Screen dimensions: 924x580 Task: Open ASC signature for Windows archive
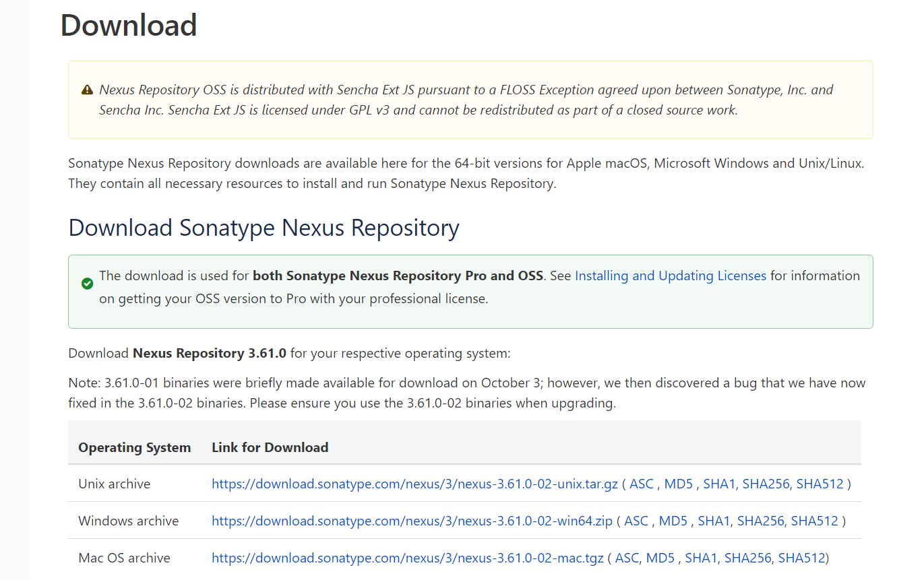[636, 521]
